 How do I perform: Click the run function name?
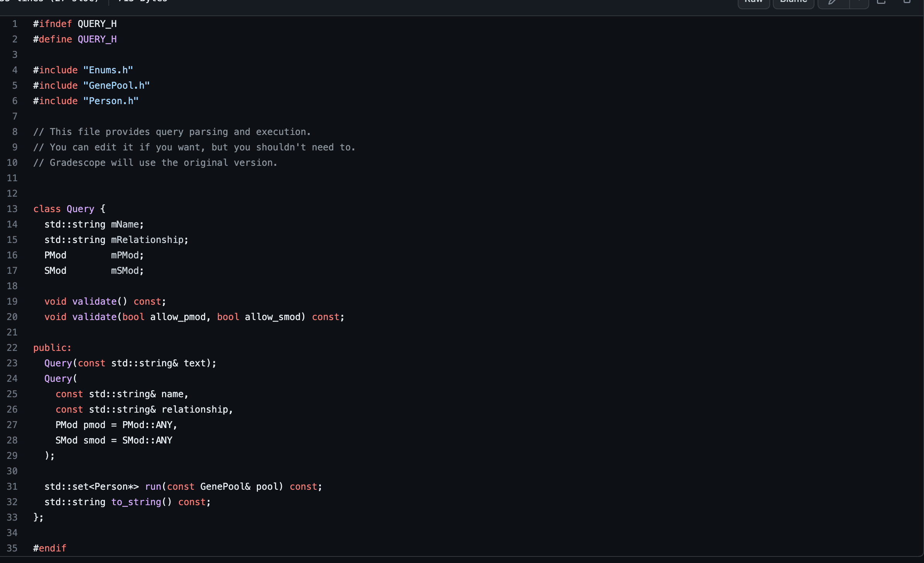tap(153, 487)
